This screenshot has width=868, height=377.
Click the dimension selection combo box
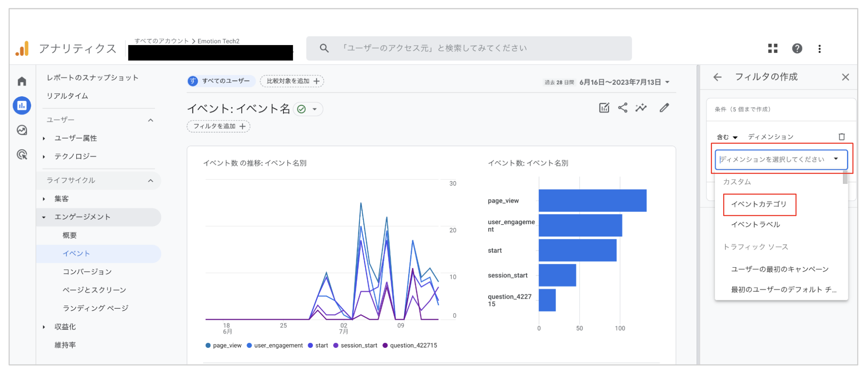tap(781, 159)
